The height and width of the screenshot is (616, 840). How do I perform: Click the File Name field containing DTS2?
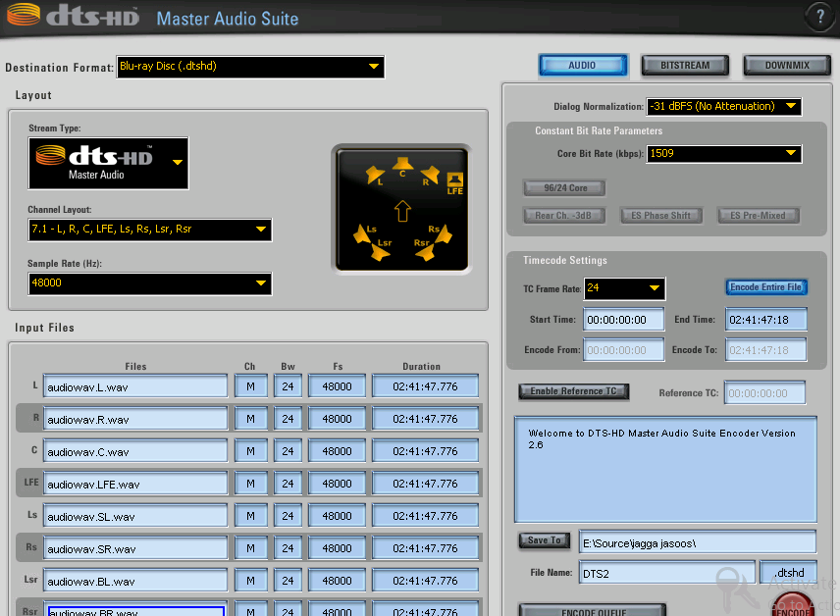[x=666, y=572]
